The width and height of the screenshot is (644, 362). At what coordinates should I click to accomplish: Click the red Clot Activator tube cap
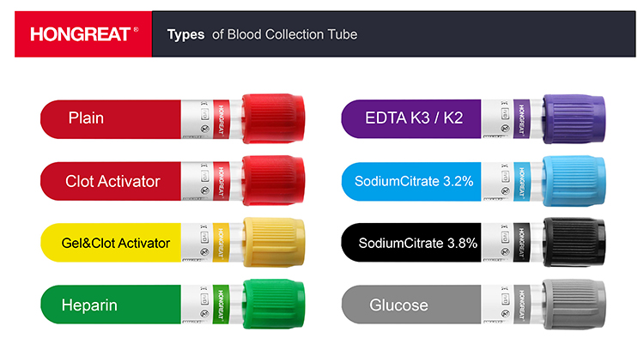click(271, 180)
